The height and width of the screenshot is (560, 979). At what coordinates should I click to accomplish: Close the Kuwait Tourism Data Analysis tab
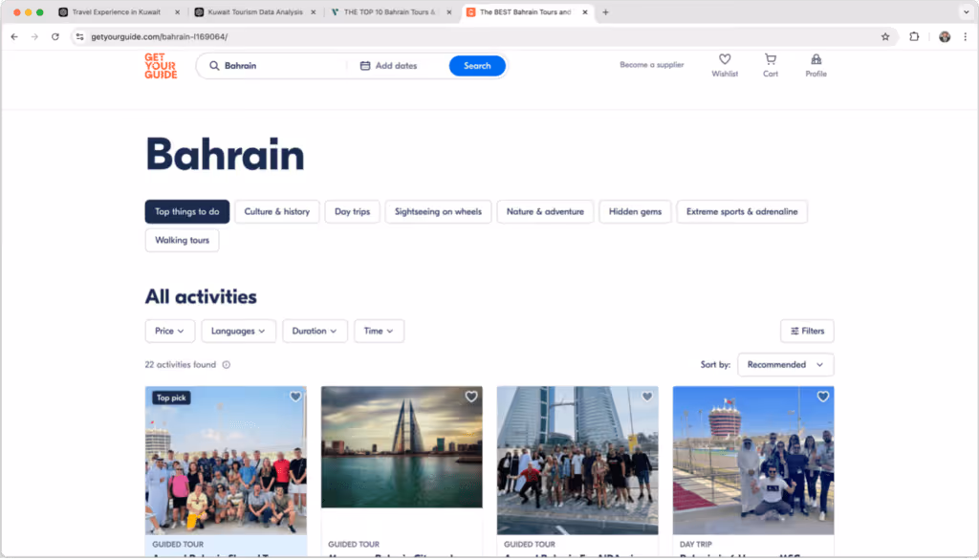coord(314,11)
